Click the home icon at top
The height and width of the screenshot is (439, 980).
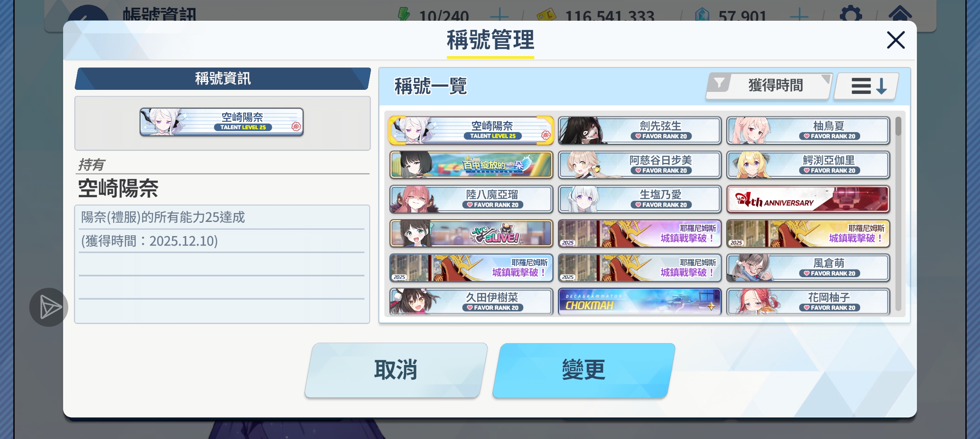(900, 14)
